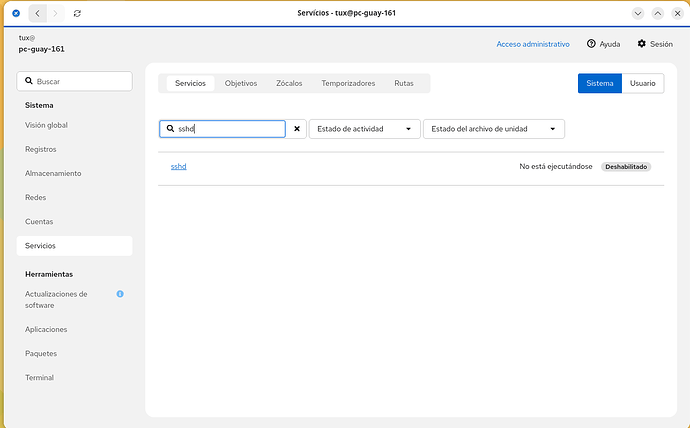Open Redes in sidebar

point(74,198)
